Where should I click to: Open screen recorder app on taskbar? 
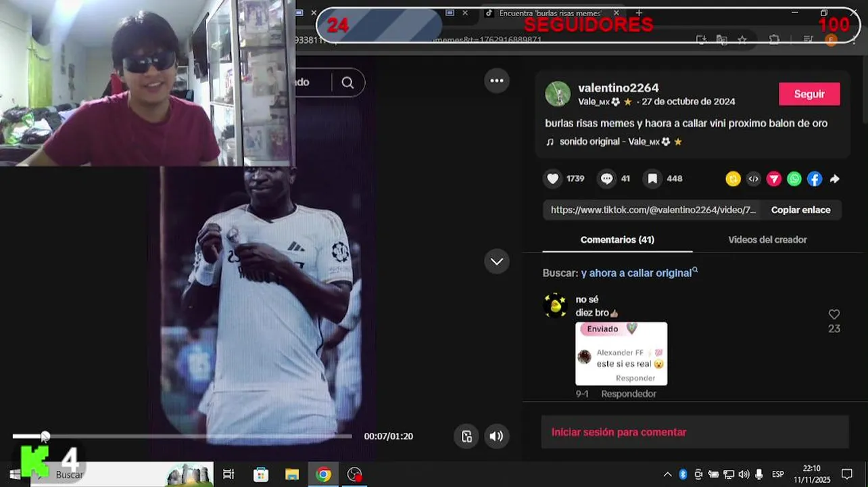tap(355, 474)
